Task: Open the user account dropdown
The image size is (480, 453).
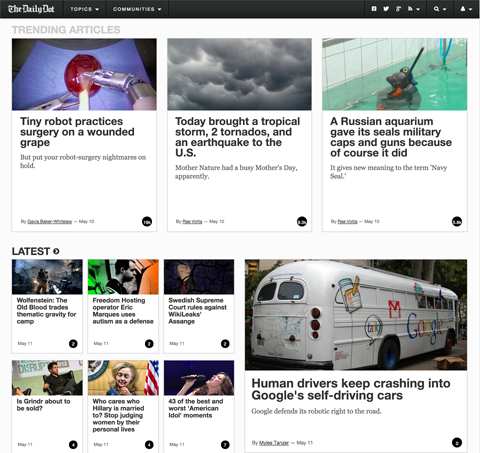Action: (466, 9)
